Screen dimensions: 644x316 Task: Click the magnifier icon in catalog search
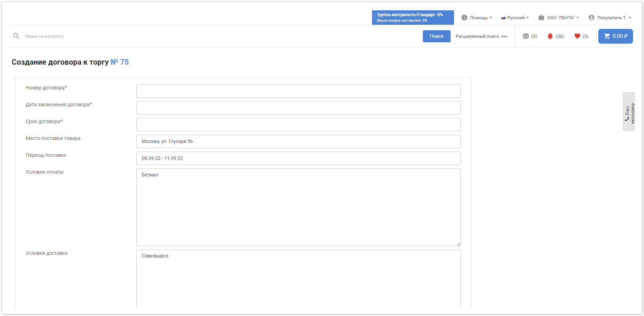[16, 36]
